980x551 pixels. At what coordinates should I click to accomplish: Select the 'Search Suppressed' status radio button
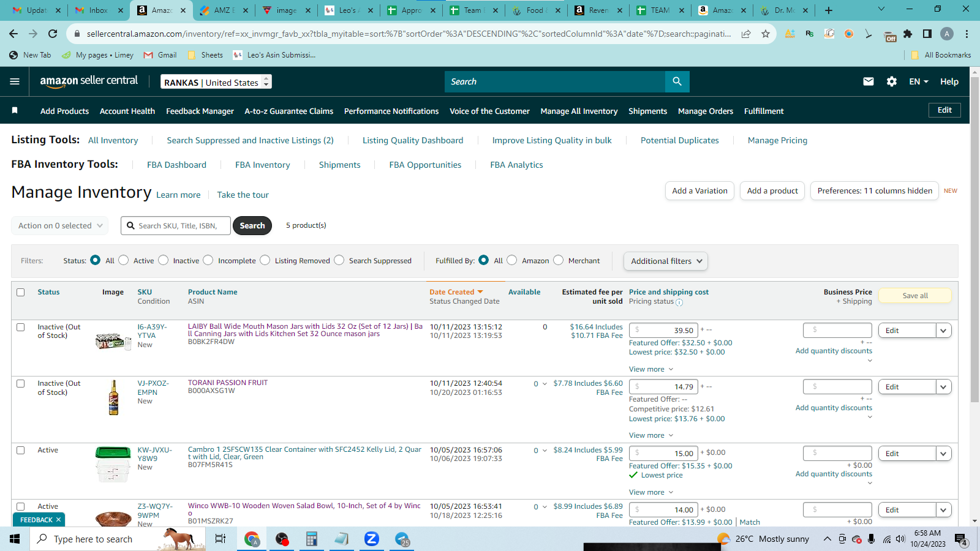tap(339, 260)
